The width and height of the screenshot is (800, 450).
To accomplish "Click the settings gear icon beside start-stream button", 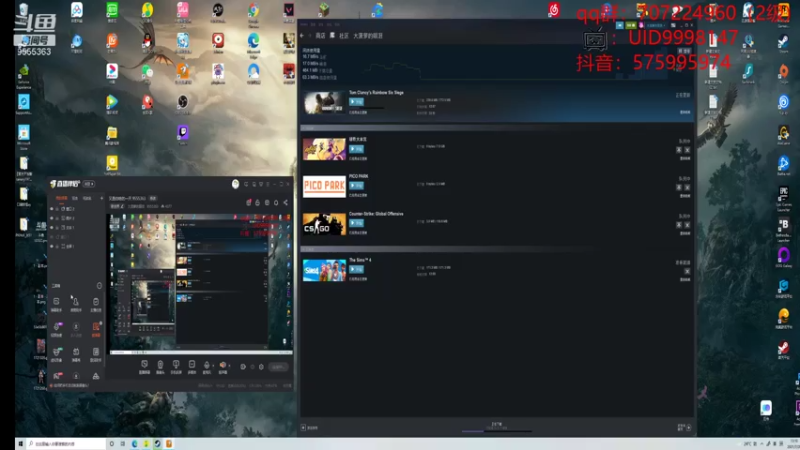I will point(261,367).
